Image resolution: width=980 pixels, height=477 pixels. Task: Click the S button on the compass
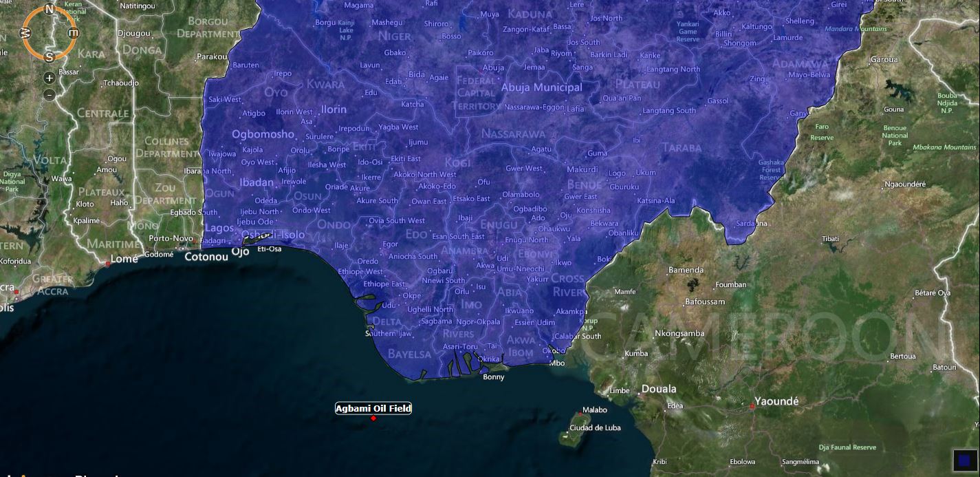pos(50,56)
